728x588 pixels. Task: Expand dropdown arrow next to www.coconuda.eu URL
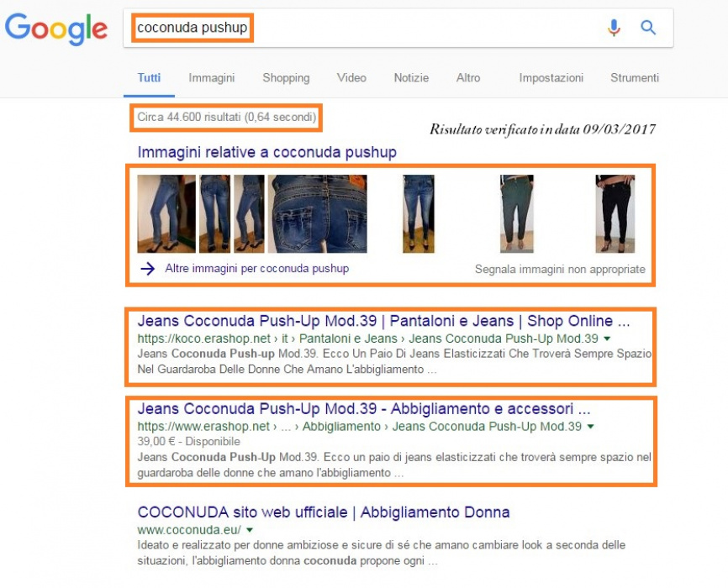[250, 530]
